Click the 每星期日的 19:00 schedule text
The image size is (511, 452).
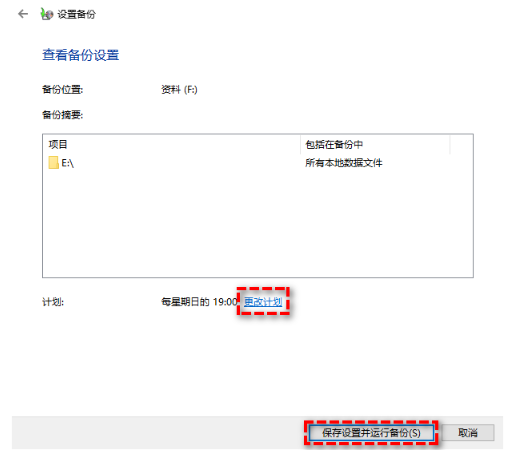pyautogui.click(x=199, y=302)
